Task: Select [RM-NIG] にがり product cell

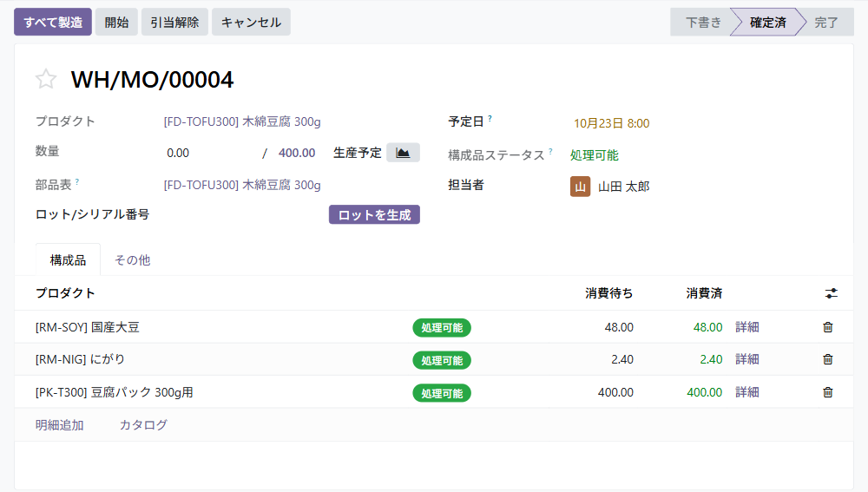Action: [80, 359]
